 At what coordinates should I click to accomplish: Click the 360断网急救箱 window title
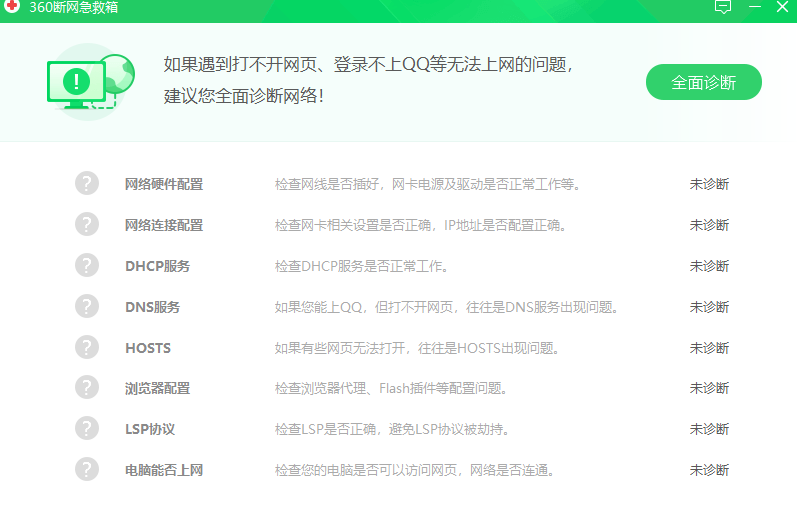coord(74,7)
